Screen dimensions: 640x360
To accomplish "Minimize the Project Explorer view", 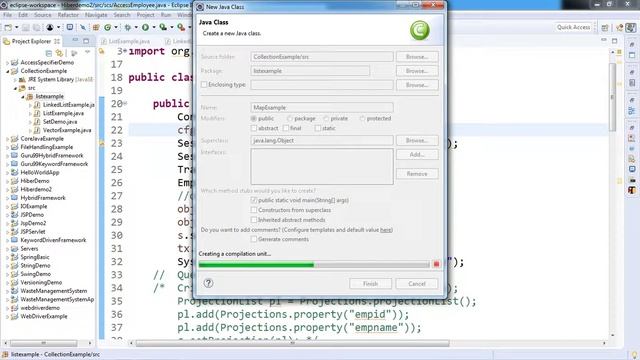I will (75, 40).
